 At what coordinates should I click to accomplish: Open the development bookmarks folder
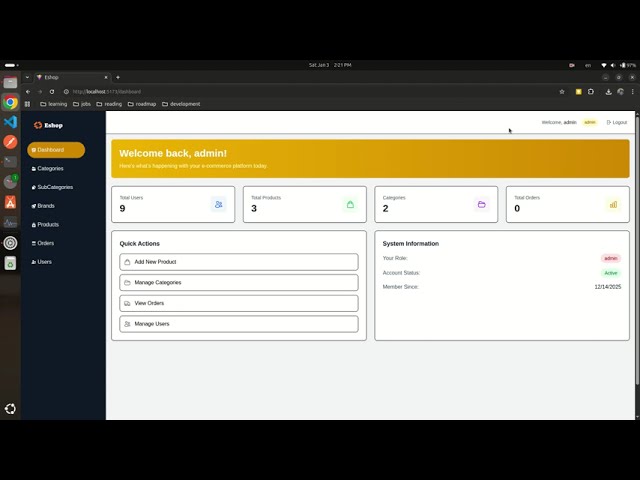click(x=181, y=104)
